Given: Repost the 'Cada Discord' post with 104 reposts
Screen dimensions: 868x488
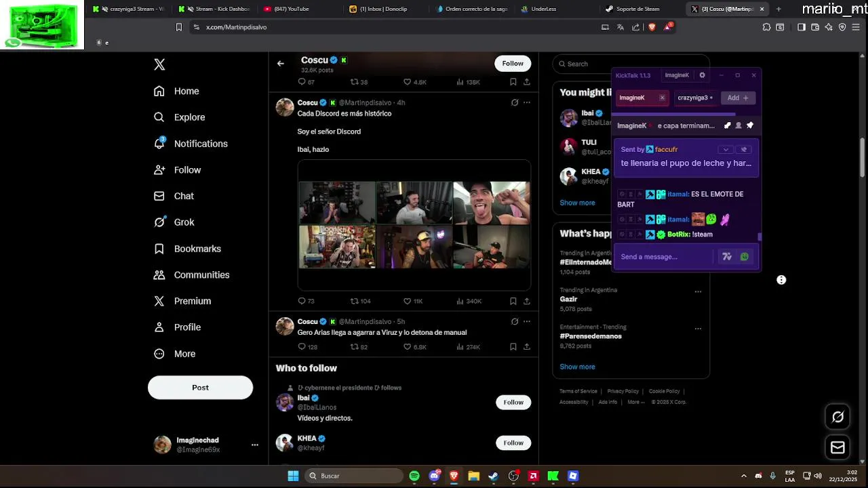Looking at the screenshot, I should pos(354,301).
